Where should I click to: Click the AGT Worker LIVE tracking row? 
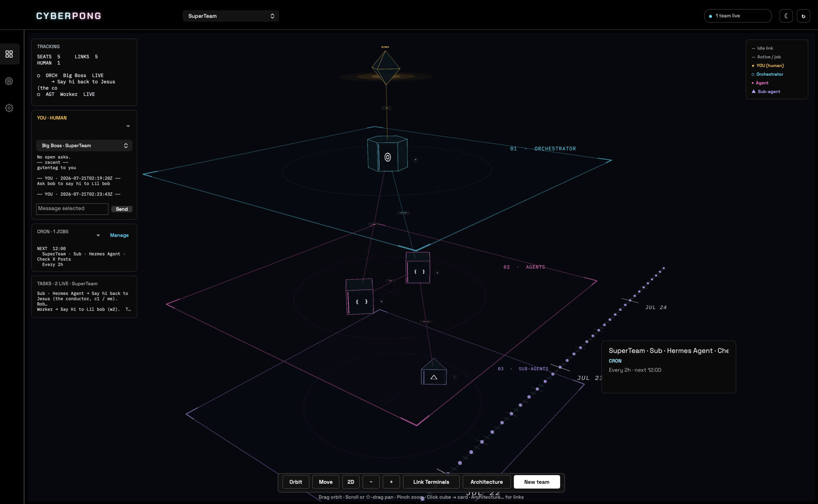coord(66,94)
